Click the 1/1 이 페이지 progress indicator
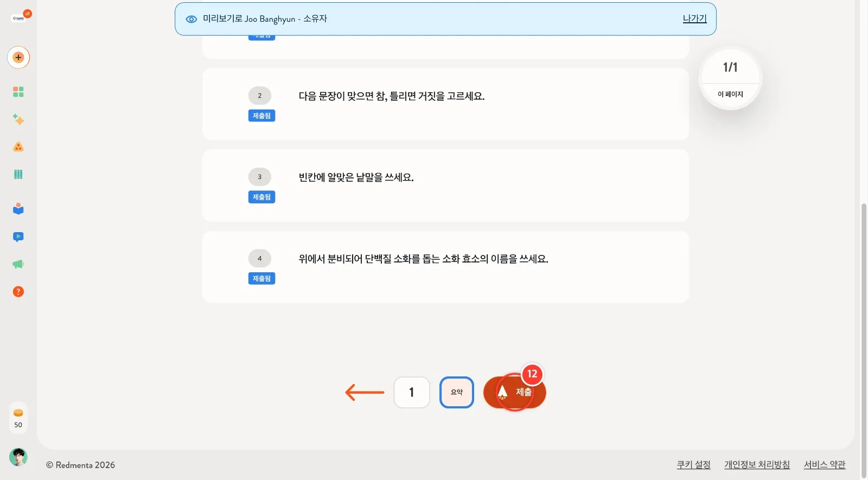This screenshot has height=480, width=868. [x=730, y=79]
